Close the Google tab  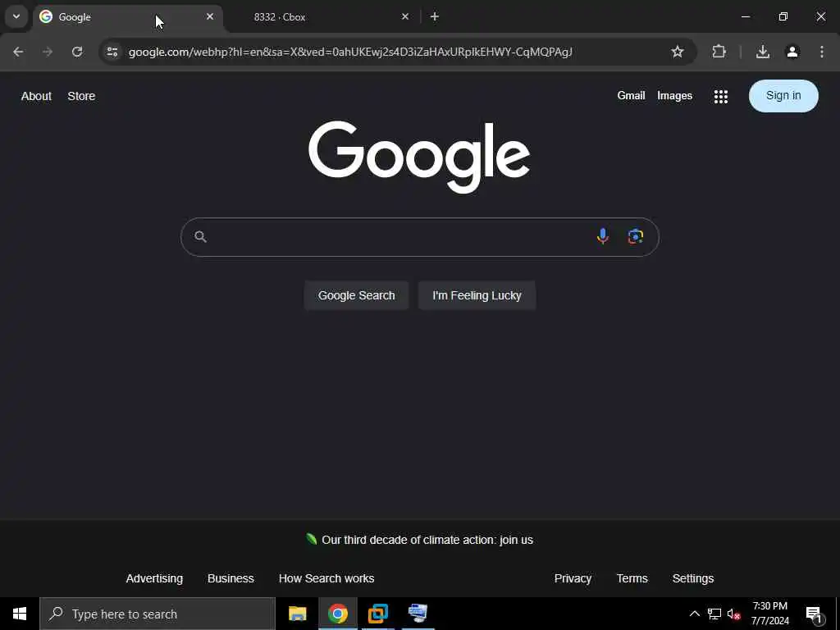tap(210, 16)
